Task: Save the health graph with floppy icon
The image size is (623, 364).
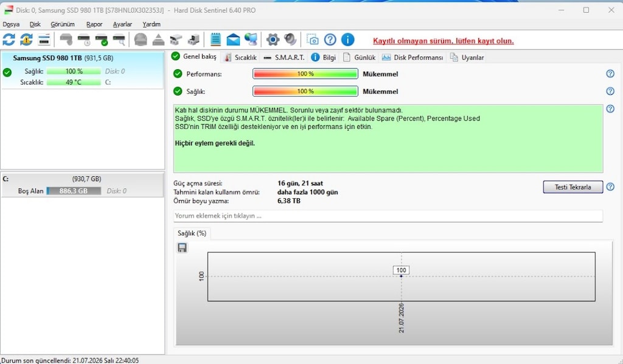Action: [x=182, y=248]
